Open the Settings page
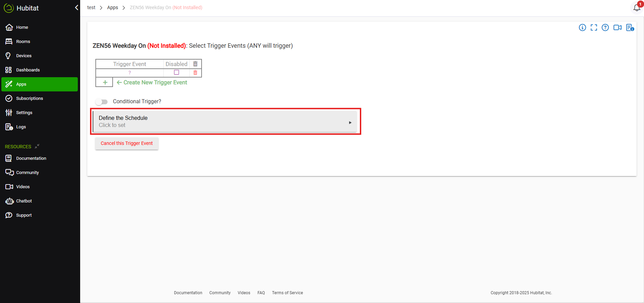This screenshot has width=644, height=303. [40, 113]
